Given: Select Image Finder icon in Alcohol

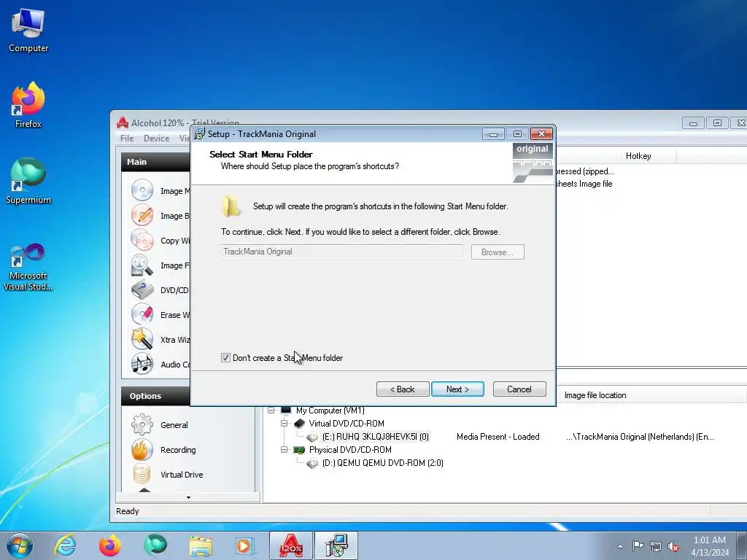Looking at the screenshot, I should (142, 265).
